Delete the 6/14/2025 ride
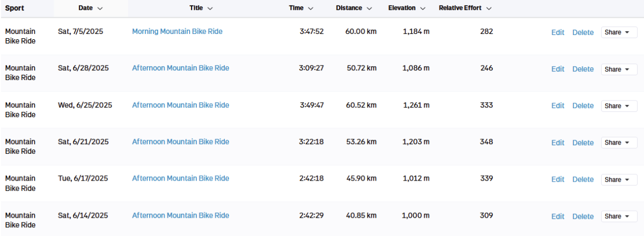Image resolution: width=644 pixels, height=236 pixels. [x=583, y=216]
